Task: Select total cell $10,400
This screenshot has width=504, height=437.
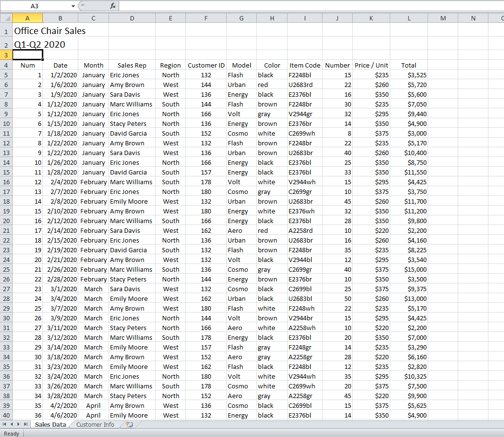Action: point(409,153)
